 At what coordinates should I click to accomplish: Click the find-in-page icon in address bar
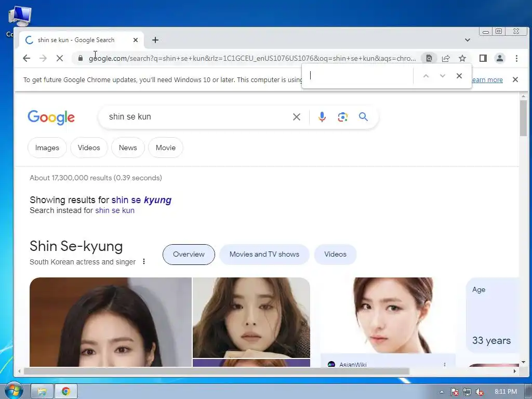(429, 58)
